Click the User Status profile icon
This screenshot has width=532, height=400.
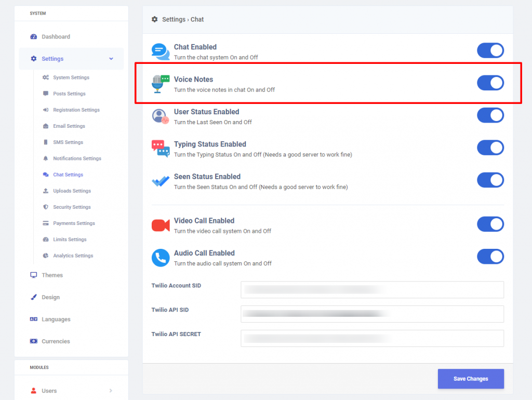[161, 116]
